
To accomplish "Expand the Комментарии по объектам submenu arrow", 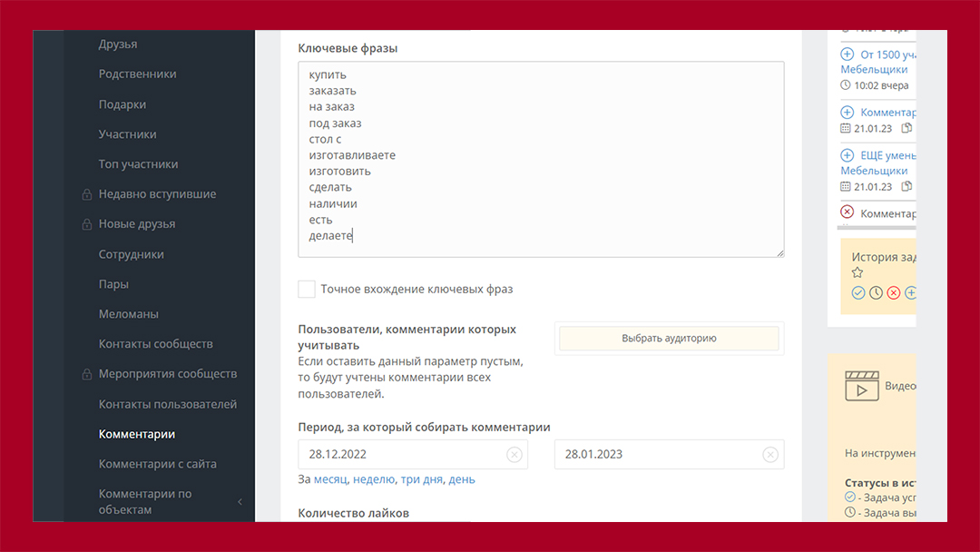I will 240,501.
